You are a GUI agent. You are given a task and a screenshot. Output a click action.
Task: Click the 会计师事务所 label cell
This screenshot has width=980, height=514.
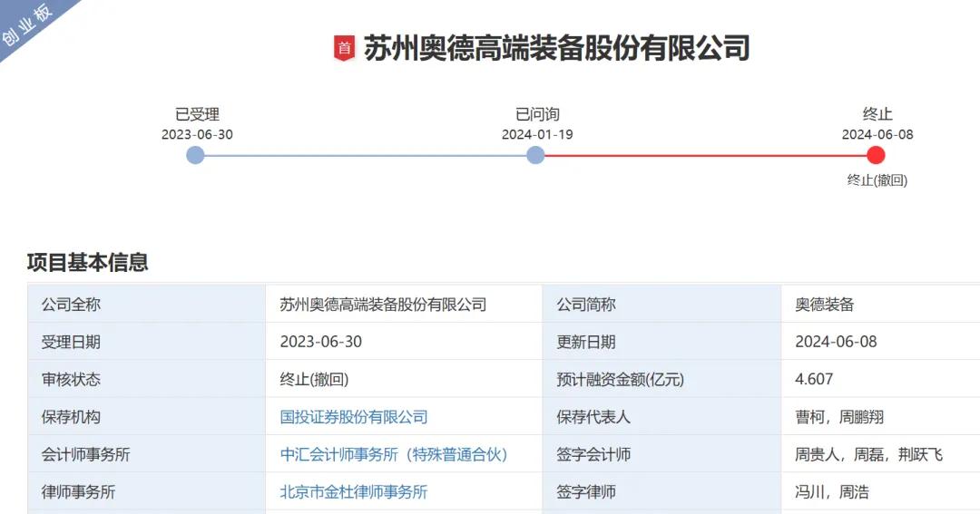coord(147,454)
